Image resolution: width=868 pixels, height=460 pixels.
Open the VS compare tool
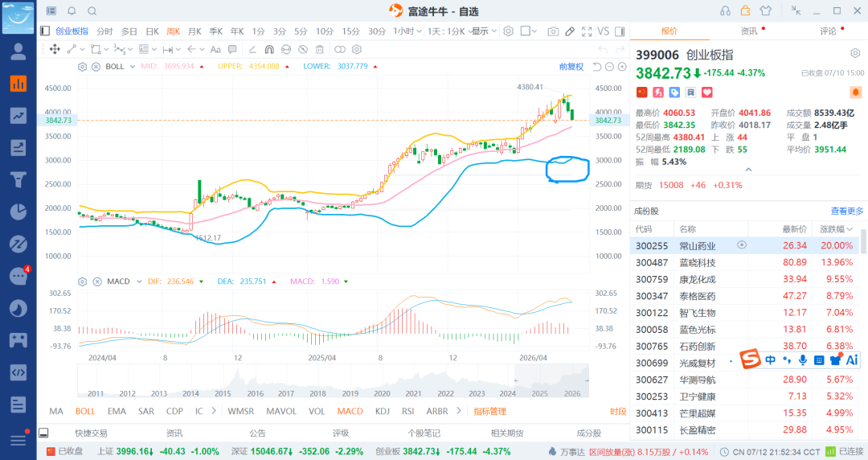point(604,31)
